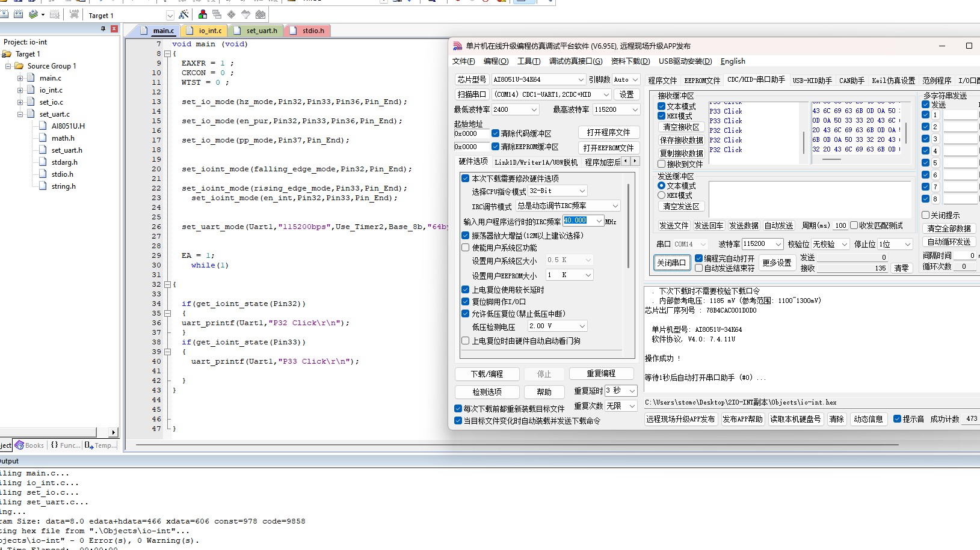Click the stdarg.h header file icon
Viewport: 980px width, 550px height.
tap(43, 162)
